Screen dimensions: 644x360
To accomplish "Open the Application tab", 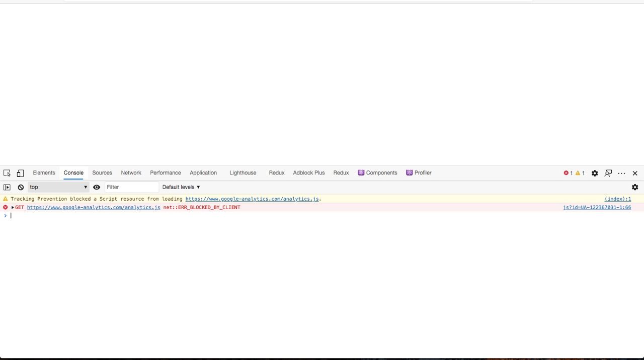I will tap(203, 172).
